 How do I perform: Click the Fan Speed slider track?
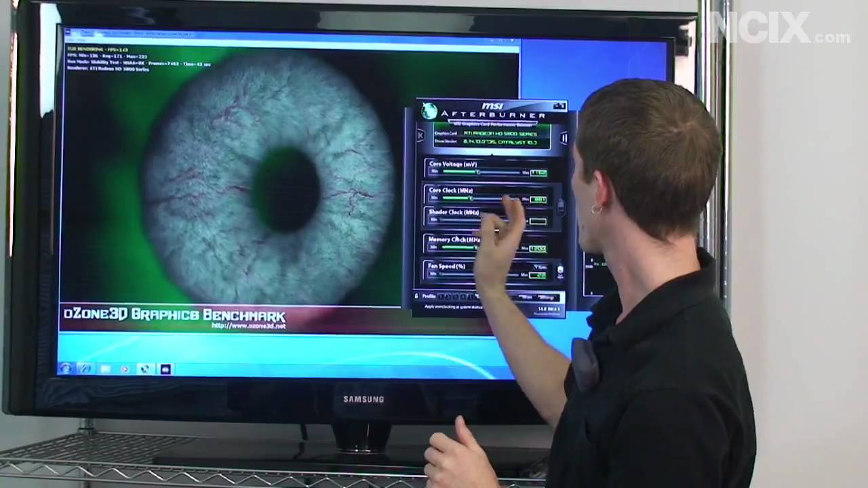click(479, 274)
